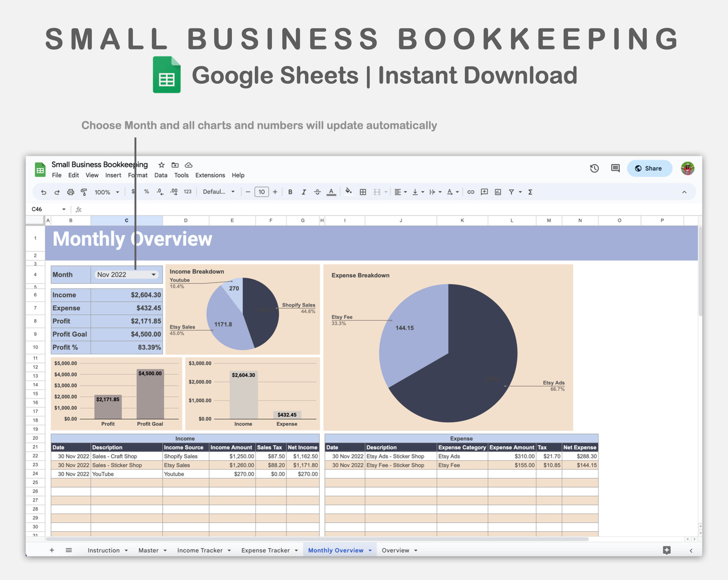
Task: Switch to the Expense Tracker sheet tab
Action: [266, 550]
